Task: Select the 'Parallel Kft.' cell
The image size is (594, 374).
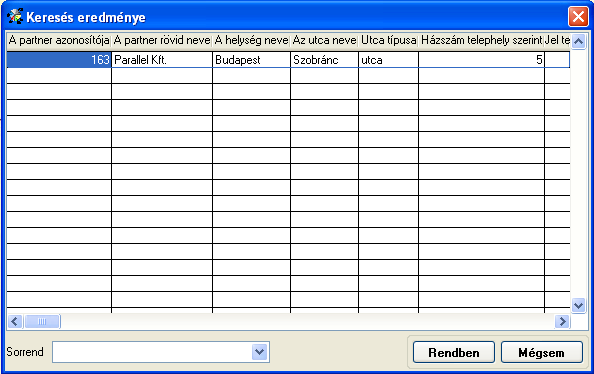Action: click(162, 60)
